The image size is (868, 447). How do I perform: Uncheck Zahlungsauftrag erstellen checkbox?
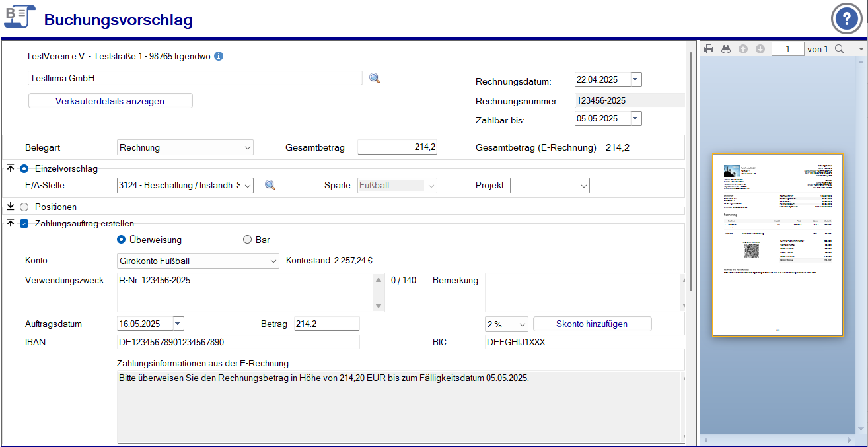(24, 223)
